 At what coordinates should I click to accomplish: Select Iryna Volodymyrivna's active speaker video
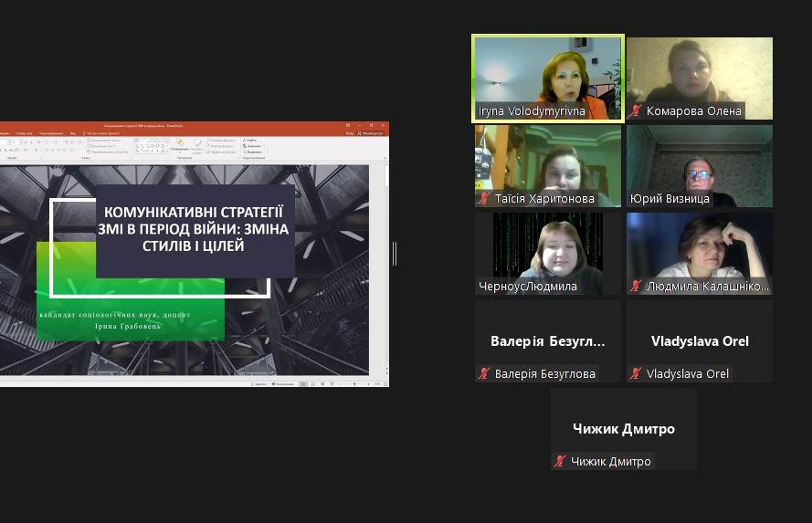coord(547,78)
